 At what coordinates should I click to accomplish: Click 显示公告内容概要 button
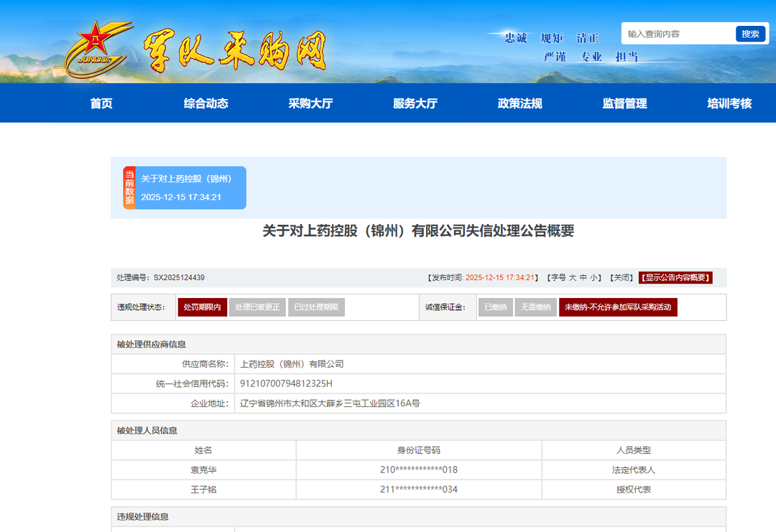(x=675, y=278)
